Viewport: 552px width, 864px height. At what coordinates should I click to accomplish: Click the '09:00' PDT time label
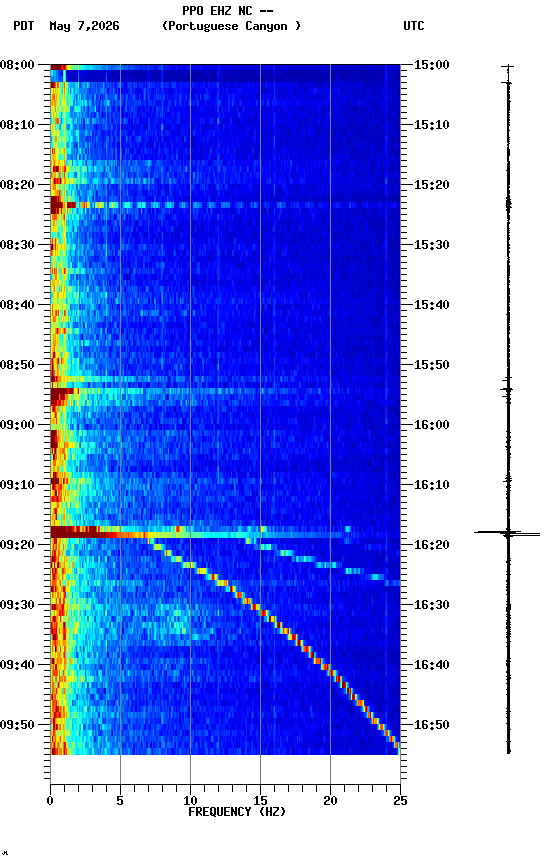17,425
